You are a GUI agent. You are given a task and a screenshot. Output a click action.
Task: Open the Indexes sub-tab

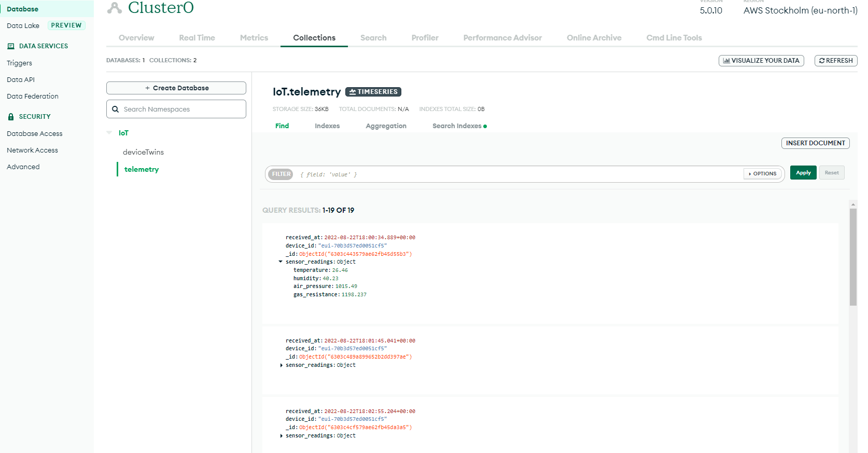click(327, 126)
